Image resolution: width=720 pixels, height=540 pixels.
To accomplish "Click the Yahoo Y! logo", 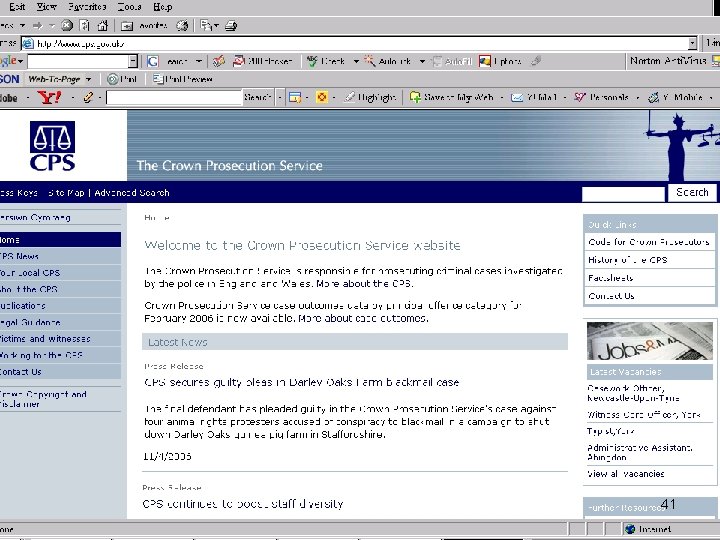I will 49,97.
